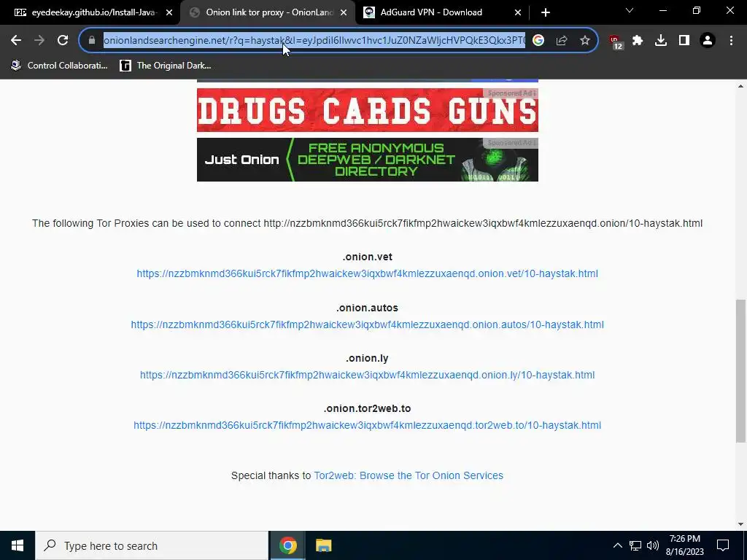Open the .onion.ly proxy link
The image size is (747, 560).
coord(368,376)
